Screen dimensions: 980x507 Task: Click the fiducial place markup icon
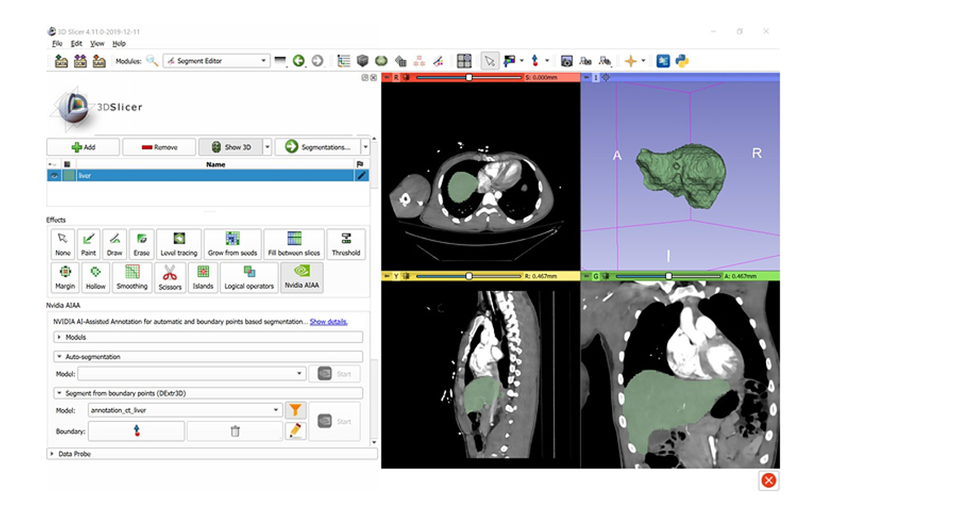point(535,61)
